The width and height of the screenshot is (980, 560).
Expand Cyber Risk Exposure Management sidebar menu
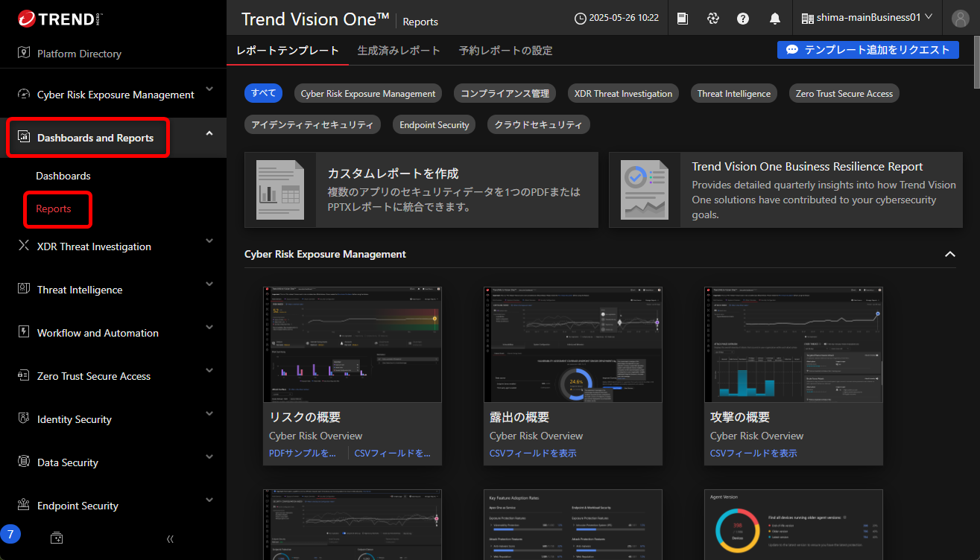coord(209,89)
